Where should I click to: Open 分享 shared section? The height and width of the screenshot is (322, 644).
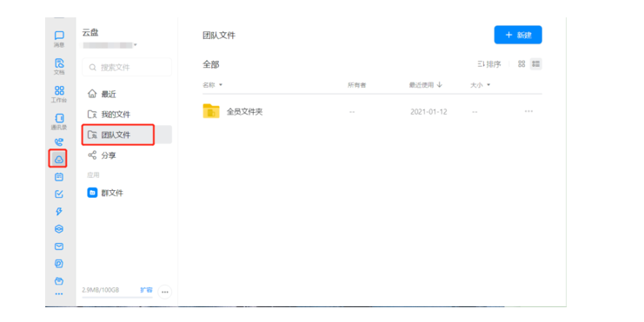click(x=127, y=155)
